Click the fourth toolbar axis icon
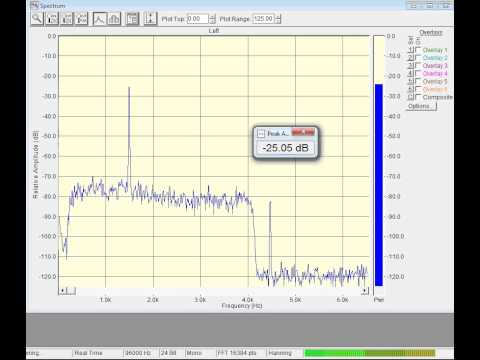The width and height of the screenshot is (480, 360). coord(82,19)
